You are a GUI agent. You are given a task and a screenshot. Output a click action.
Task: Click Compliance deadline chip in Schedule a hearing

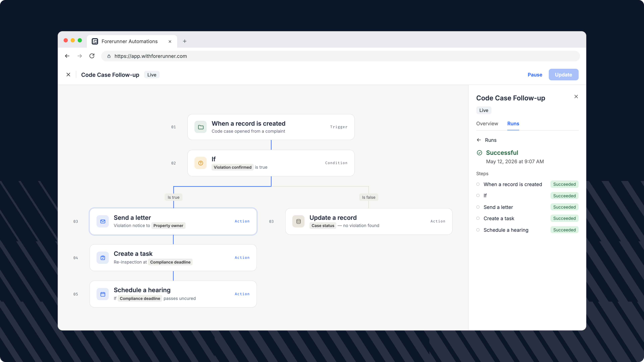[140, 298]
